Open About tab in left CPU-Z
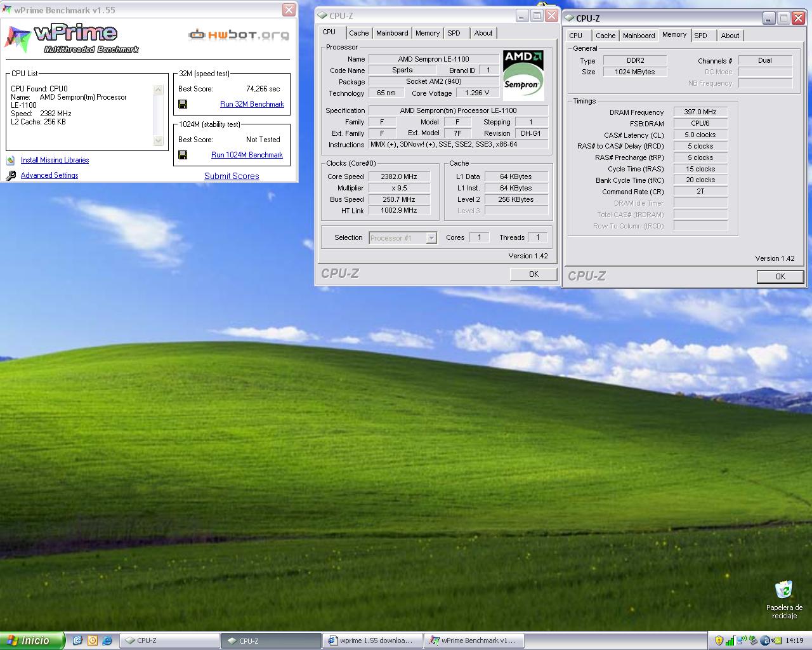This screenshot has height=650, width=812. [x=483, y=33]
